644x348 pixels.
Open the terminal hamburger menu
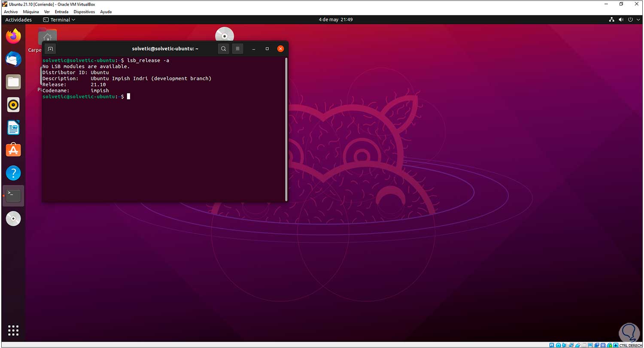click(x=237, y=48)
